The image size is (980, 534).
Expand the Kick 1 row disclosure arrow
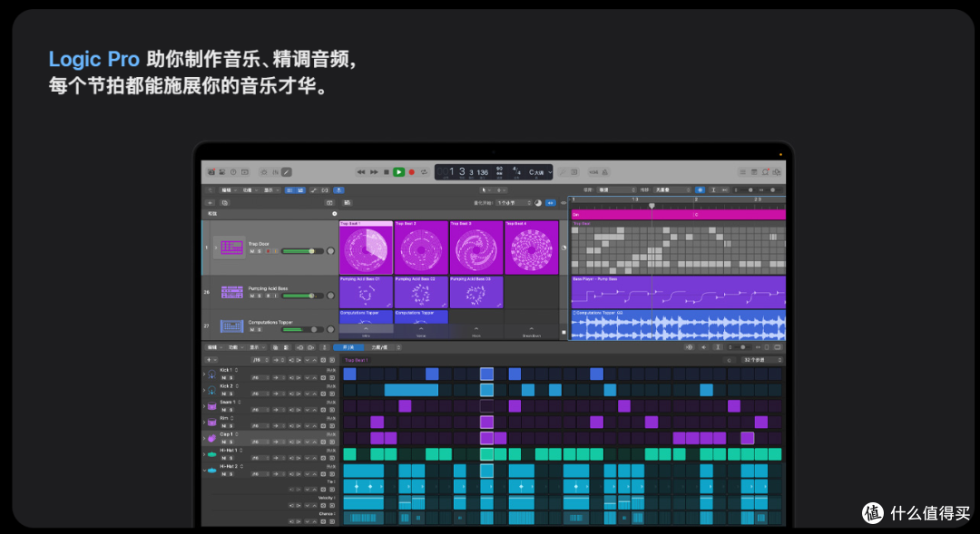pos(204,374)
